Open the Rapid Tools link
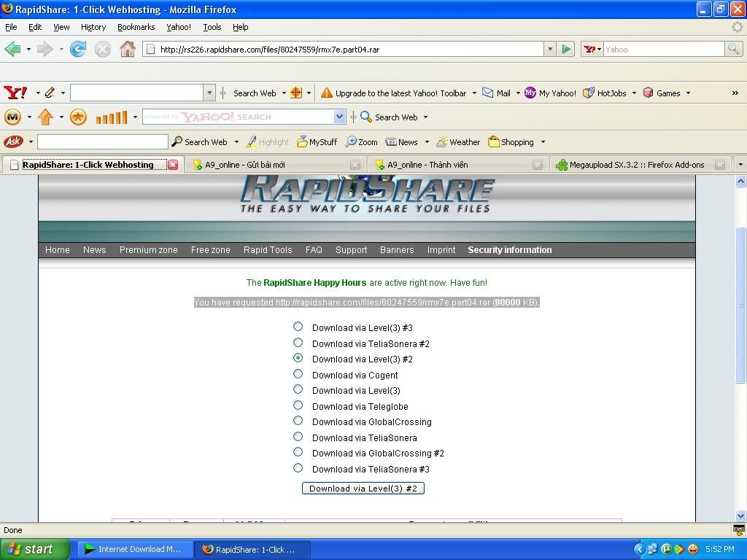The image size is (747, 560). click(268, 250)
